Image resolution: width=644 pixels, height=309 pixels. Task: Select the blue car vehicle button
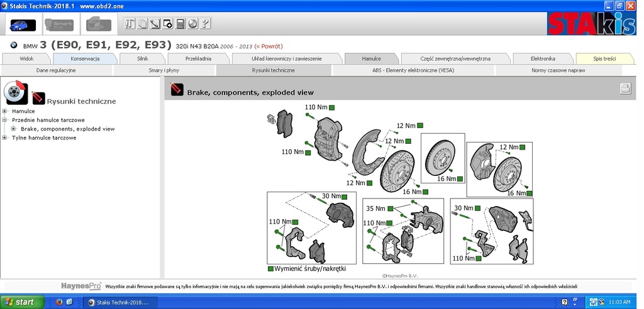coord(23,24)
